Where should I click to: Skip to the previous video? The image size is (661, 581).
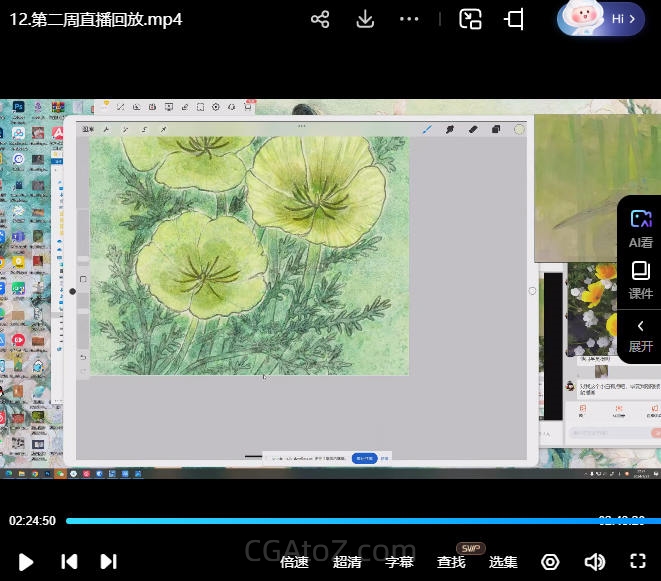[x=69, y=562]
